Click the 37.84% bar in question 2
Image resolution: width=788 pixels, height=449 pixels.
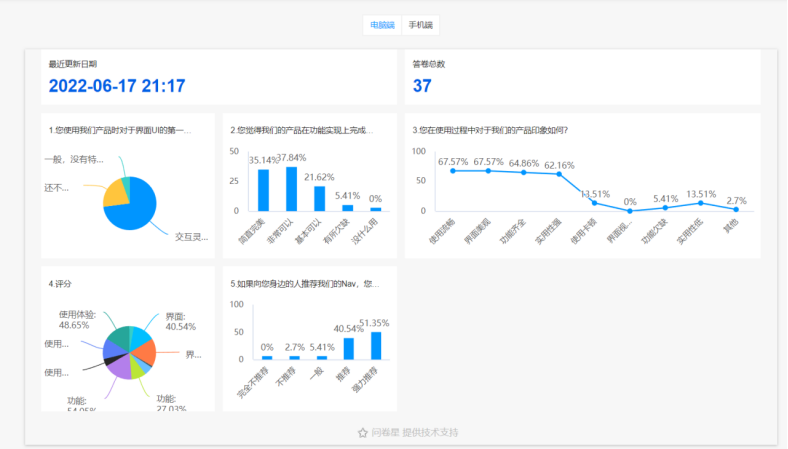(291, 189)
